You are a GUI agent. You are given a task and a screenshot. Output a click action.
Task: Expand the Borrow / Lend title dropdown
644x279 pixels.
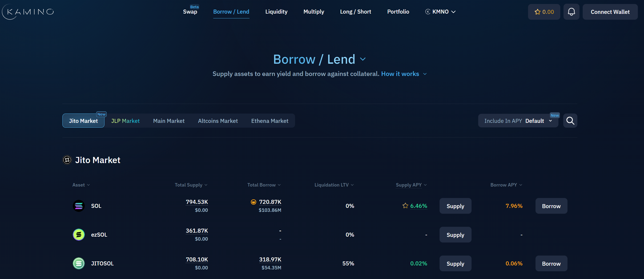click(x=363, y=59)
